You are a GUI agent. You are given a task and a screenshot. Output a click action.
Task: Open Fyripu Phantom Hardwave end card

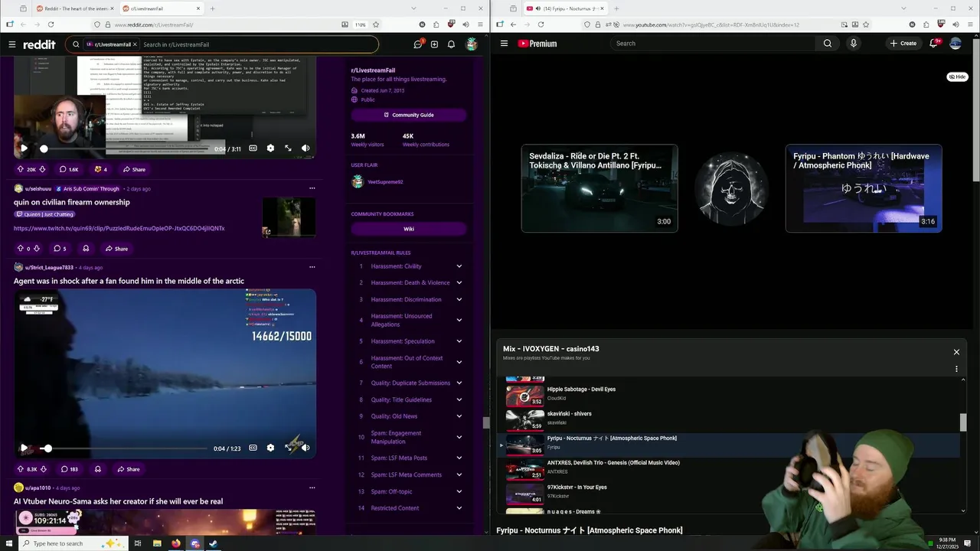tap(864, 188)
